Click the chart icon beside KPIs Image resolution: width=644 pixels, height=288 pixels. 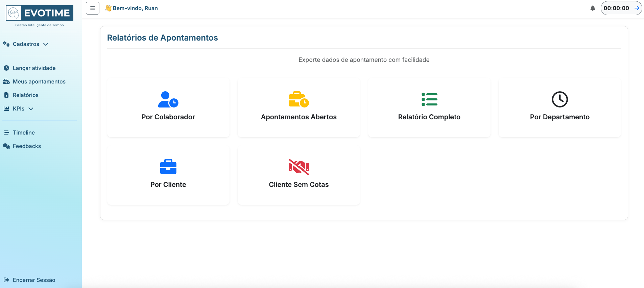coord(6,109)
